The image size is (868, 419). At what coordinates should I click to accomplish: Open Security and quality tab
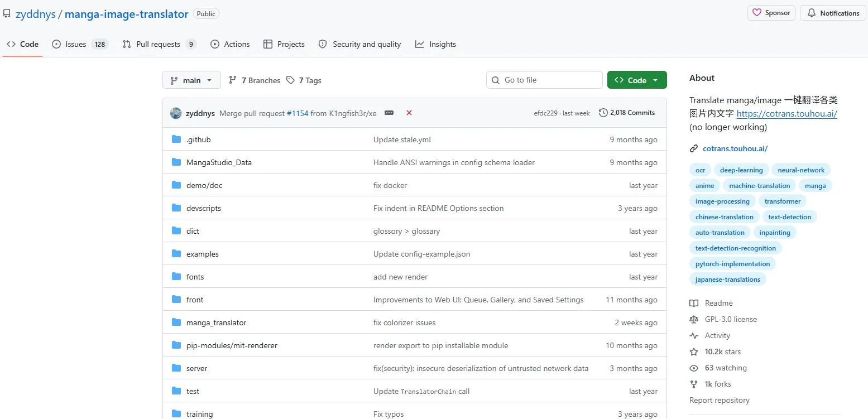pos(359,44)
